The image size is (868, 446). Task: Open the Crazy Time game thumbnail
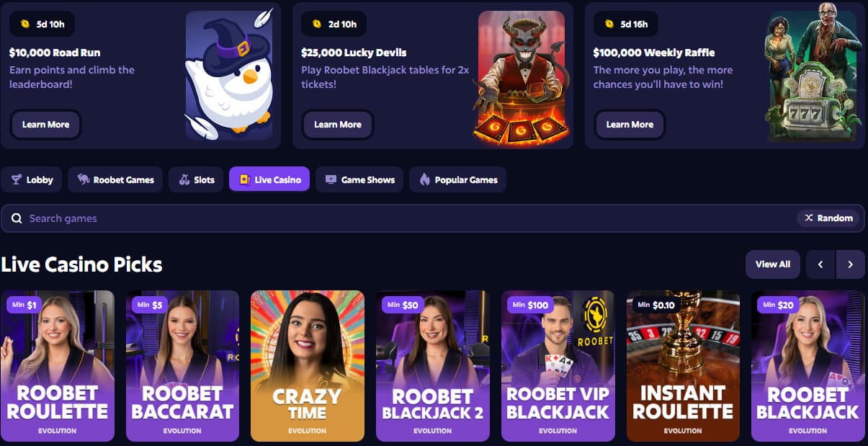click(x=308, y=366)
